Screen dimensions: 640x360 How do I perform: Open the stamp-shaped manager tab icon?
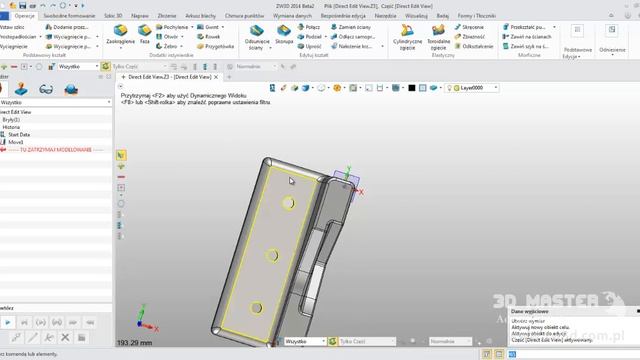click(x=21, y=89)
